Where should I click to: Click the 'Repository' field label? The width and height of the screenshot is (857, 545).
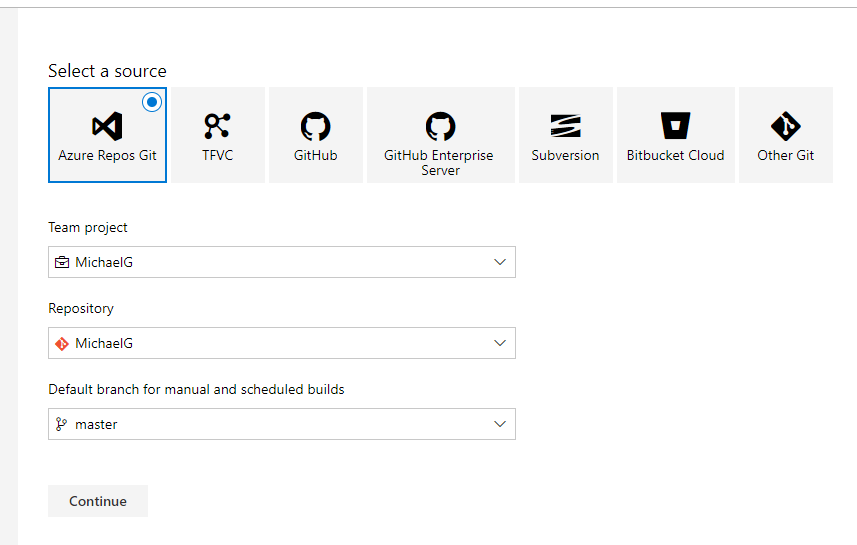(x=81, y=308)
